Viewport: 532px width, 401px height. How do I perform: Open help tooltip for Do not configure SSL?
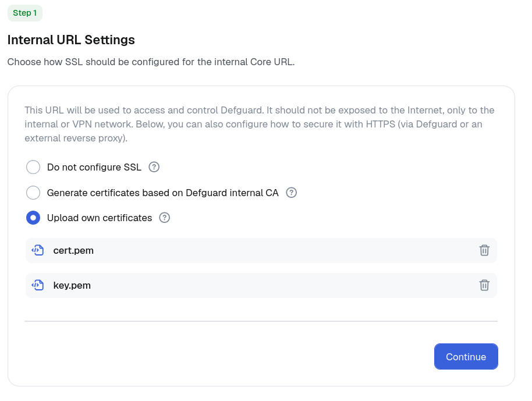[x=154, y=167]
